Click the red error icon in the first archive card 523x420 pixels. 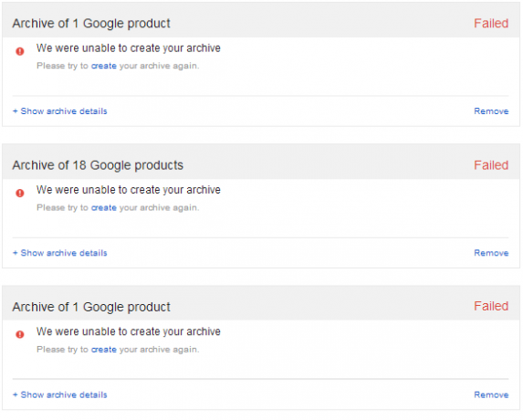20,51
